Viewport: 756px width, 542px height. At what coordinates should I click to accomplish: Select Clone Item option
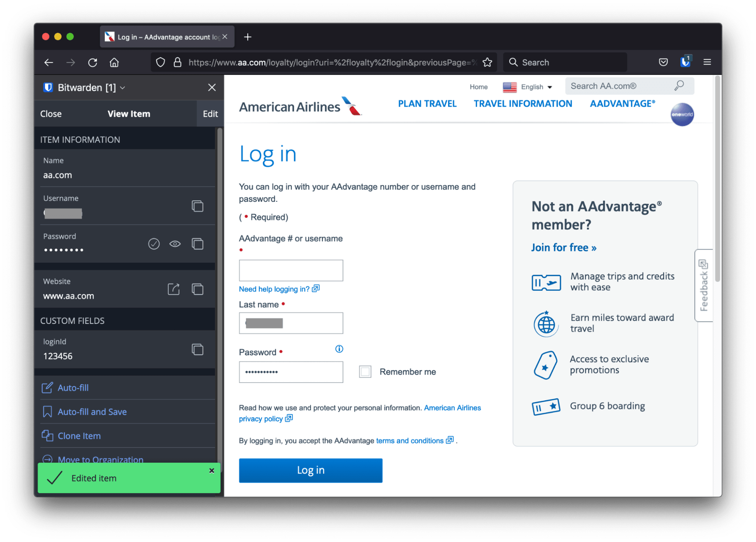coord(79,436)
